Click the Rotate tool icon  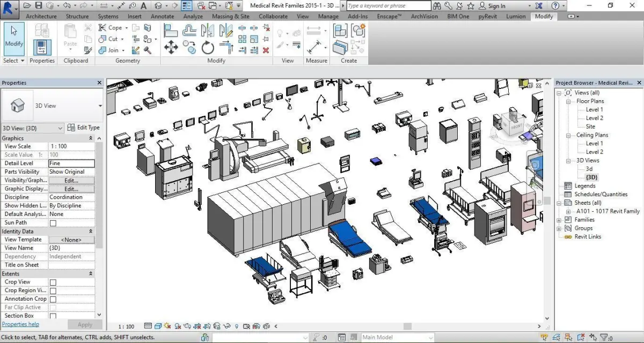coord(208,47)
